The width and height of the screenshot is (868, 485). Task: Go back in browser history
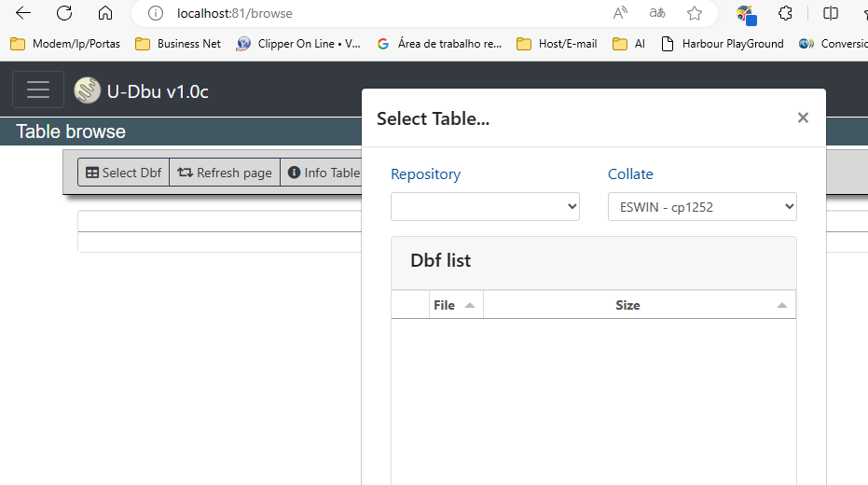(23, 13)
